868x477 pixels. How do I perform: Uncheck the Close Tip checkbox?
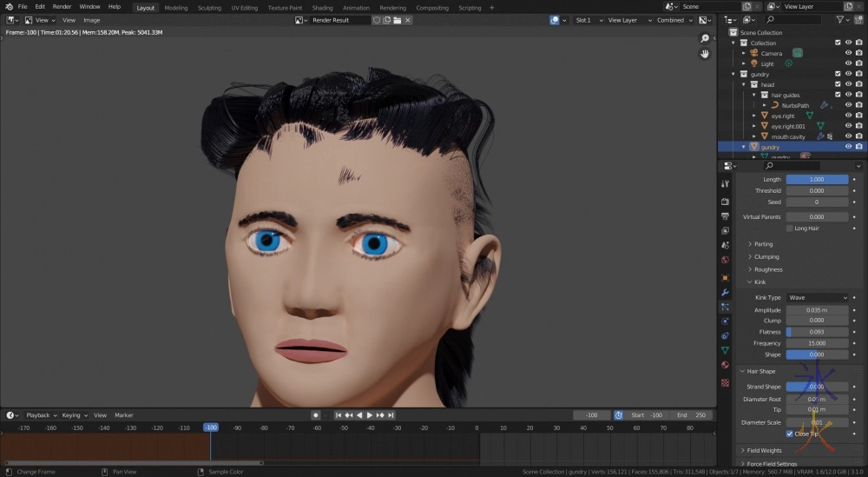790,434
